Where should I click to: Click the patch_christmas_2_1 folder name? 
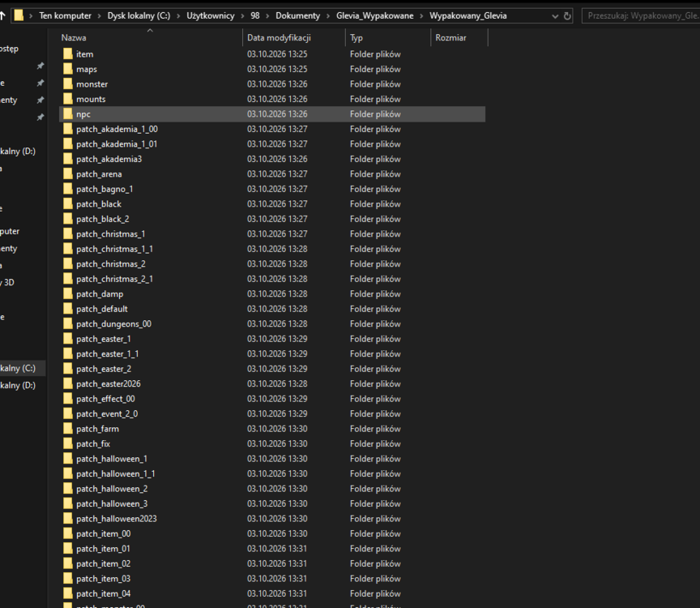coord(115,279)
